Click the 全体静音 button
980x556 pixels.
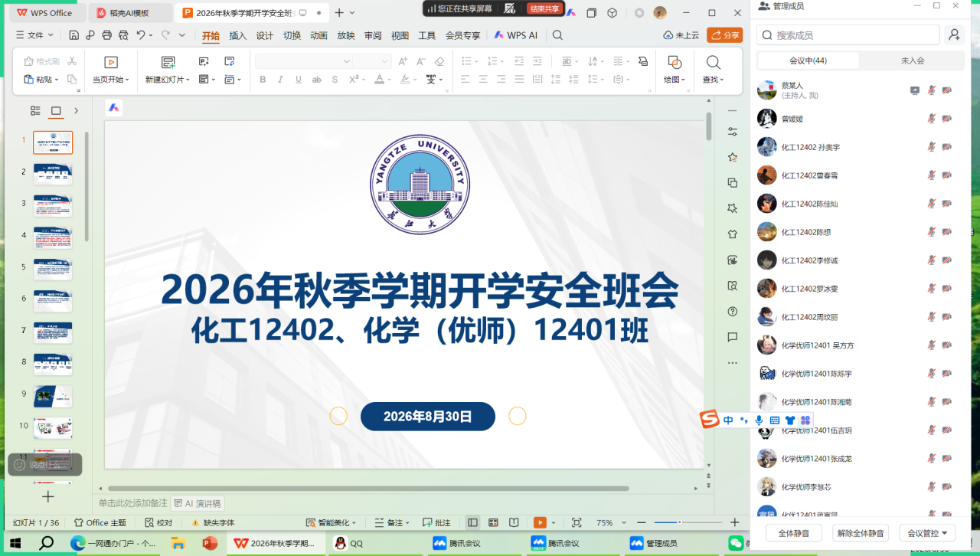793,533
